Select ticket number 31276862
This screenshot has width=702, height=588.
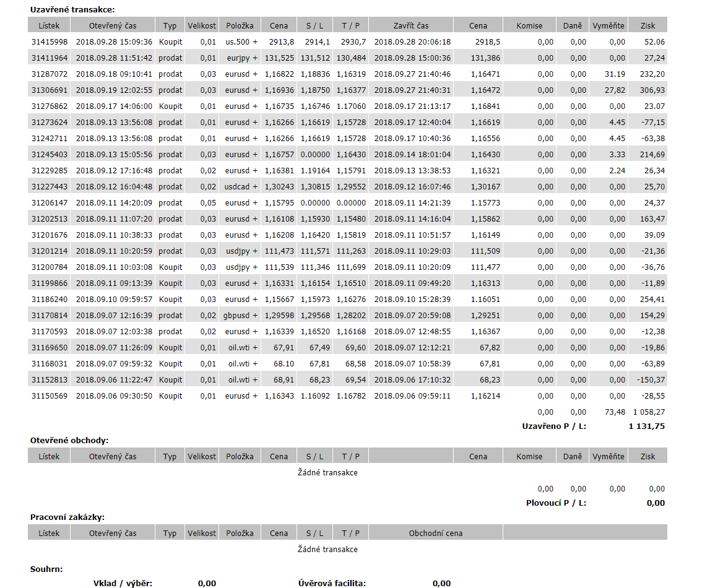pyautogui.click(x=50, y=106)
